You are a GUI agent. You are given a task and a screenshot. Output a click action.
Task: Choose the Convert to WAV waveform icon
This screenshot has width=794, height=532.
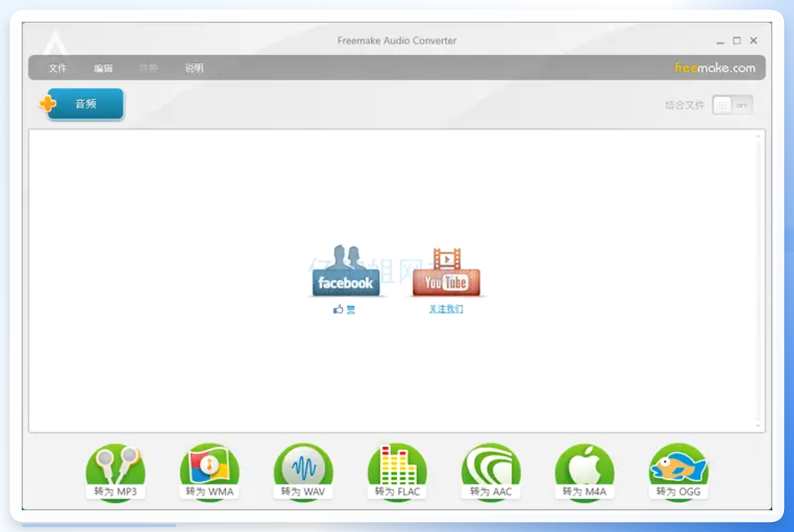303,472
